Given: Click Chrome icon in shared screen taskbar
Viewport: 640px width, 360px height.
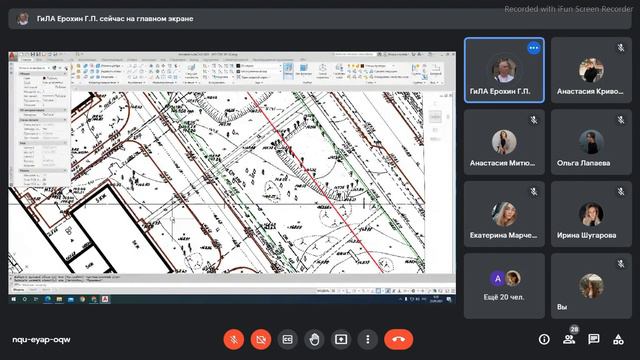Looking at the screenshot, I should point(82,299).
